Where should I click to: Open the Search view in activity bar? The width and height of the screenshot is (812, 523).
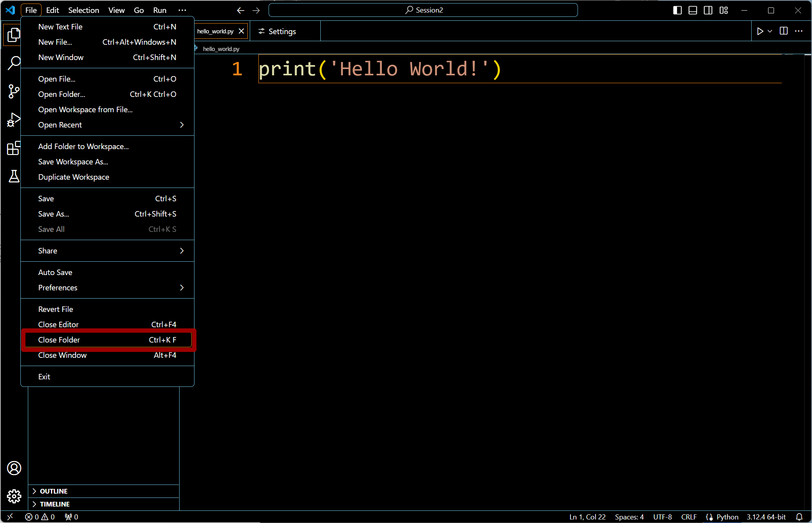pyautogui.click(x=14, y=63)
